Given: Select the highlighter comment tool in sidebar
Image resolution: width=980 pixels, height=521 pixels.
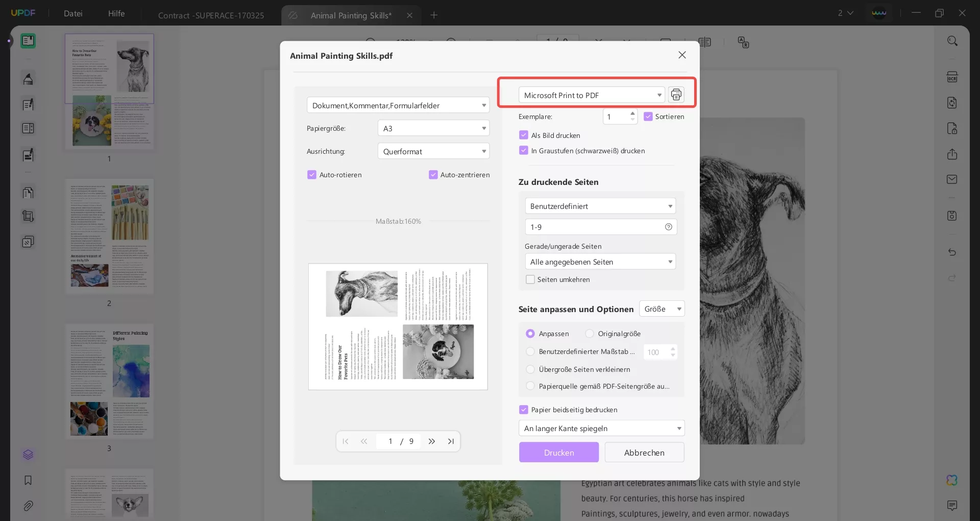Looking at the screenshot, I should 28,79.
